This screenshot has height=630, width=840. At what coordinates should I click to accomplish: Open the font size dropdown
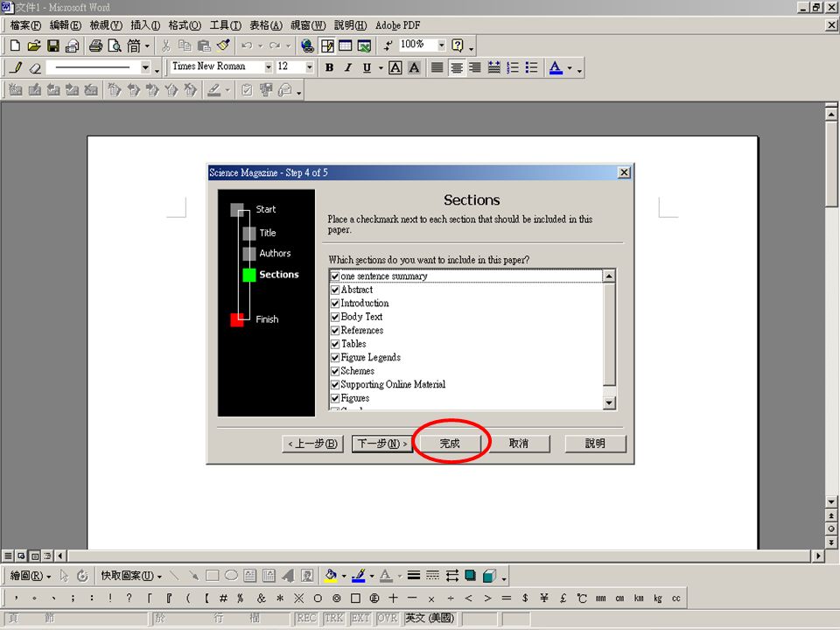pos(309,67)
